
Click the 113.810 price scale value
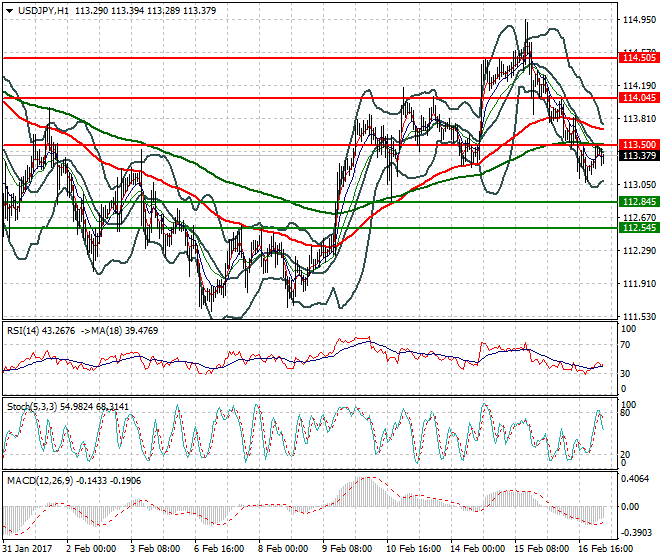point(639,118)
